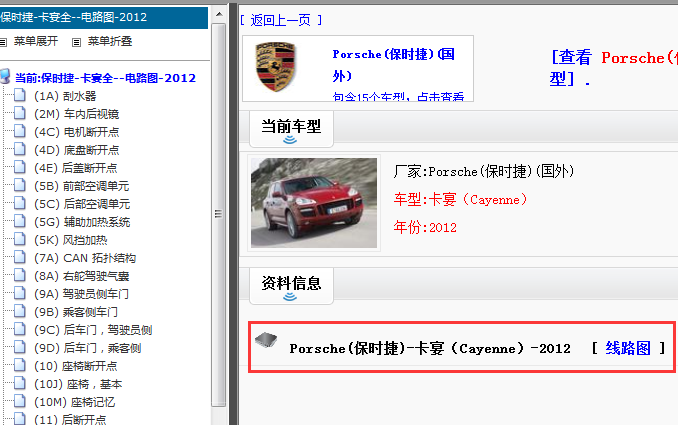Image resolution: width=678 pixels, height=425 pixels.
Task: Click the document icon beside (5G) 辅助加热系统
Action: click(x=19, y=221)
